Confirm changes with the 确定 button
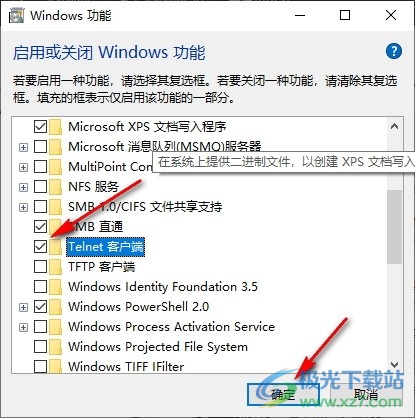The image size is (415, 418). 283,395
